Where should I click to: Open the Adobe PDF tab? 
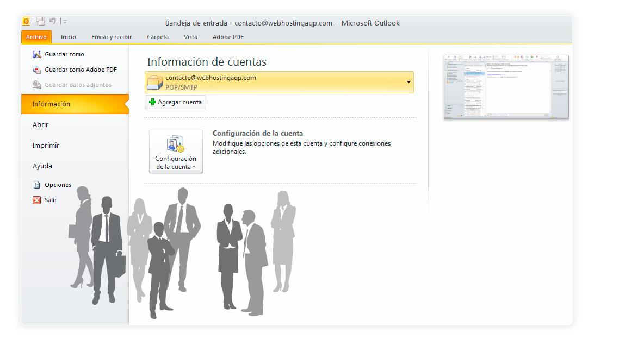tap(228, 37)
